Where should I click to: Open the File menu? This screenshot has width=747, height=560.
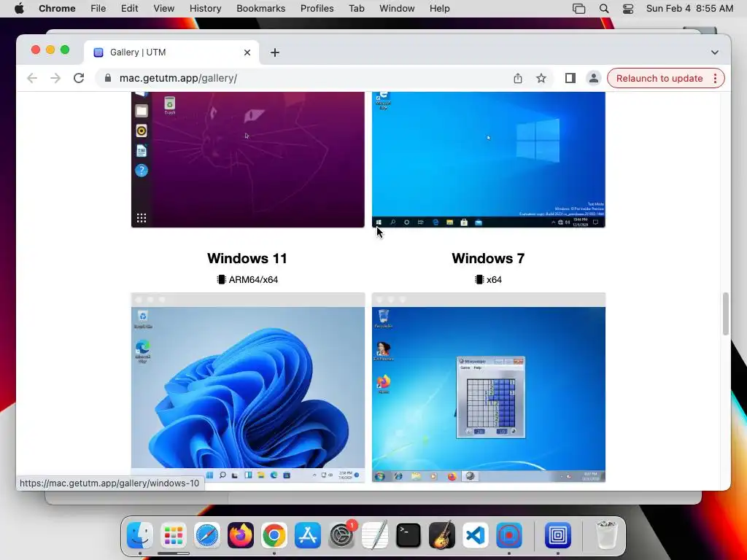(98, 9)
